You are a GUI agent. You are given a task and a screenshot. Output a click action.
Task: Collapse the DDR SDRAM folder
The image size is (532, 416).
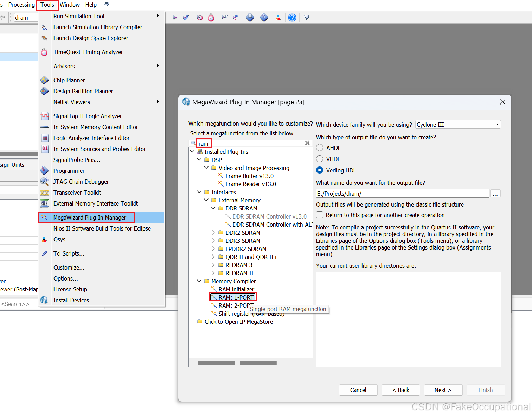click(x=213, y=208)
